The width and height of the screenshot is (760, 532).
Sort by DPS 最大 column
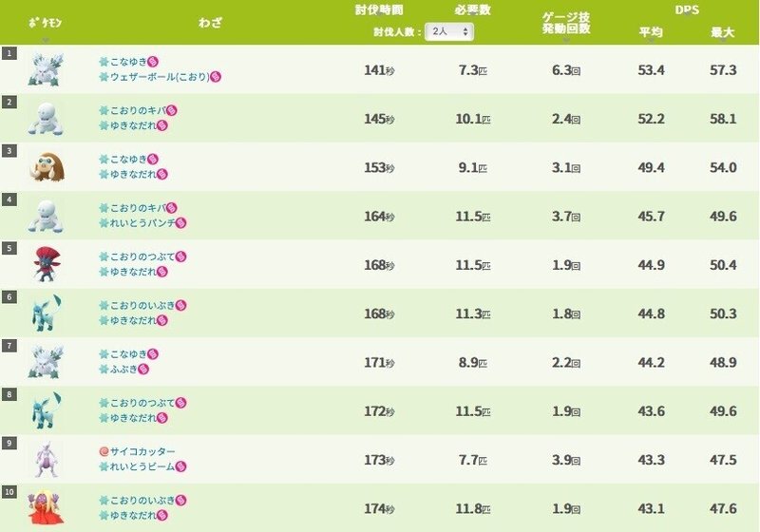[x=723, y=32]
